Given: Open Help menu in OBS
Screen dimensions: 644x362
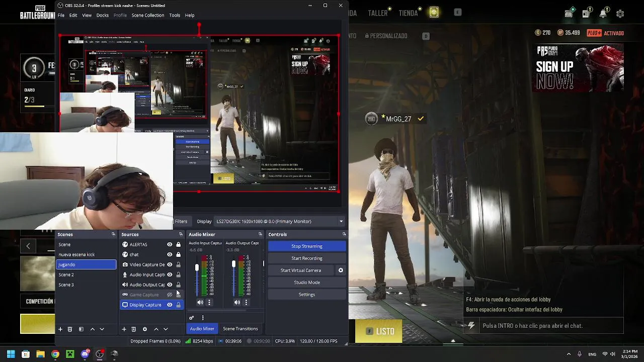Looking at the screenshot, I should pos(190,15).
